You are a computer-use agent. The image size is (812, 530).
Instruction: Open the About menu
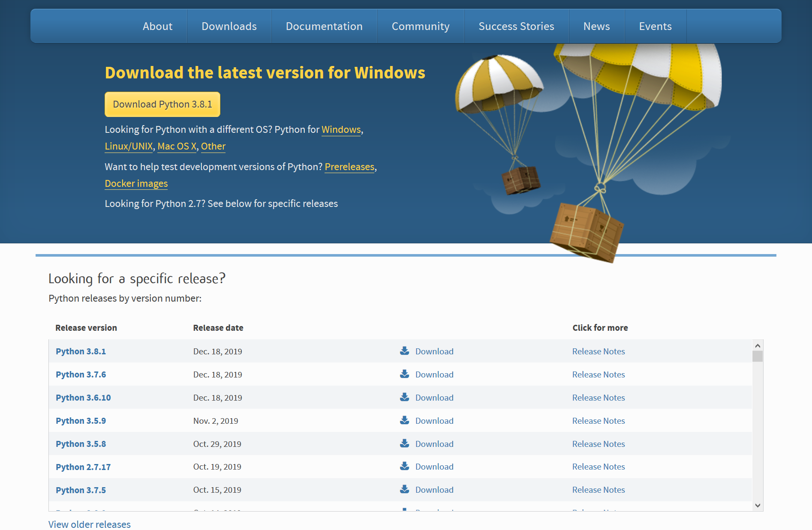pyautogui.click(x=157, y=26)
